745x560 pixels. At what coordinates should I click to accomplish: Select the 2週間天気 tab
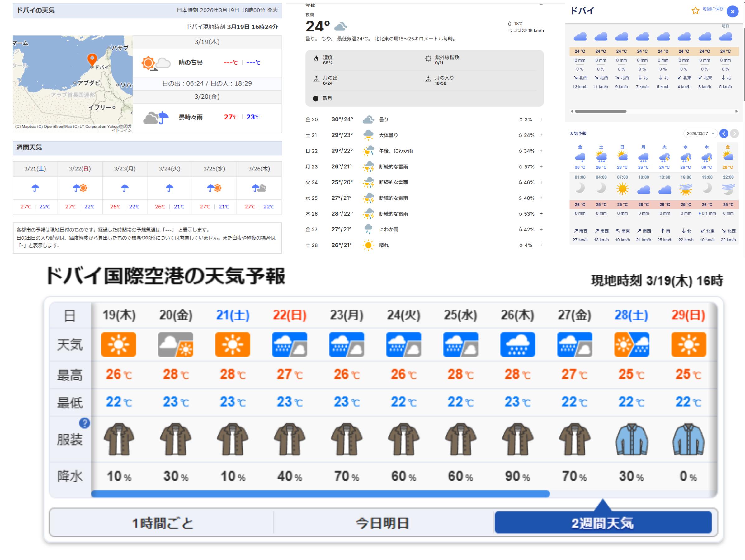602,523
